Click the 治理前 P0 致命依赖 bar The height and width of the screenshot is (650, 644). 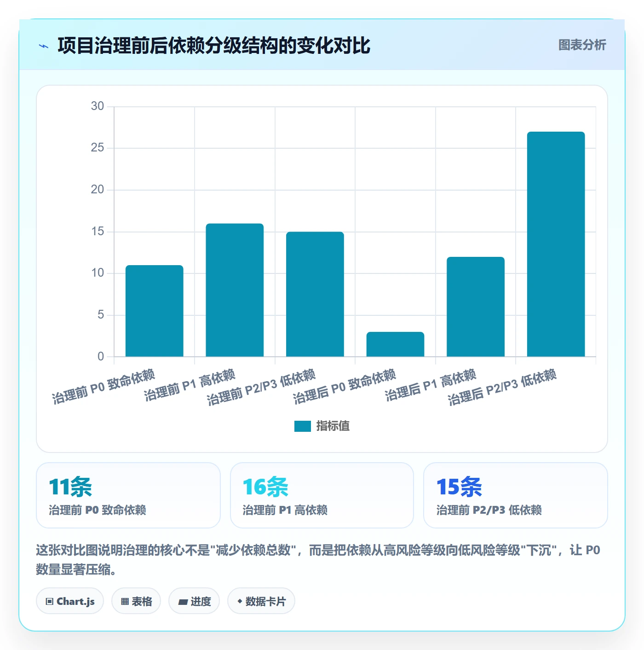[x=155, y=311]
